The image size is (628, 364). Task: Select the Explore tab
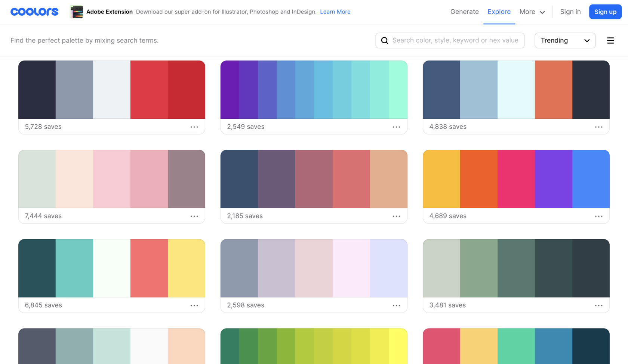coord(499,12)
